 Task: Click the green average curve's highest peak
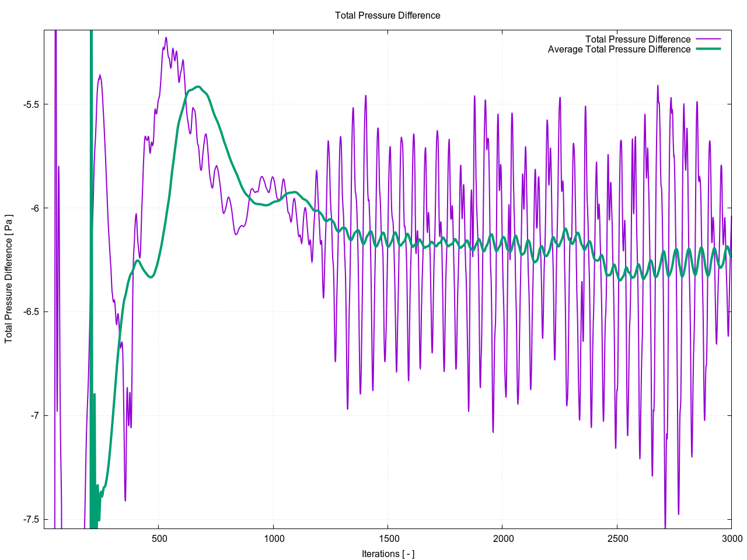click(198, 86)
